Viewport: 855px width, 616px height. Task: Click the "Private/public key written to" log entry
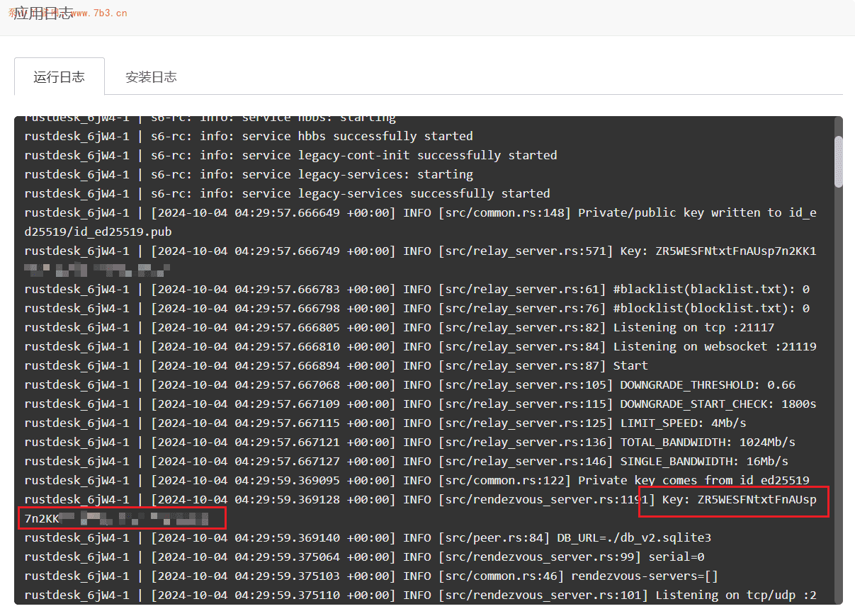pos(420,222)
